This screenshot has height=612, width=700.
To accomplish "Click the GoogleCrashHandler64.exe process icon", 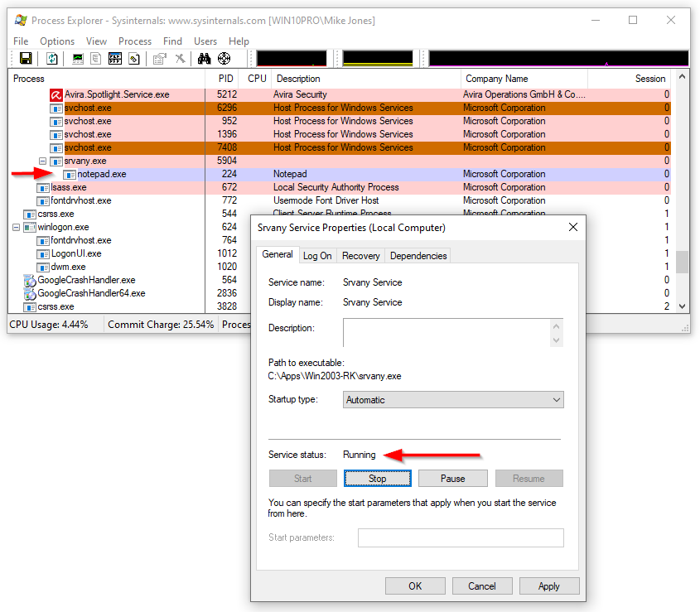I will (x=31, y=293).
